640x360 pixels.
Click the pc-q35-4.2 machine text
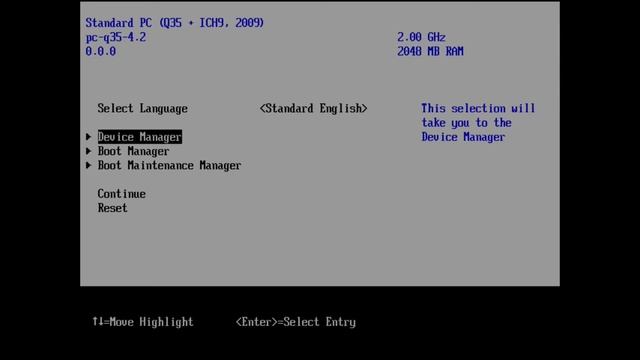pos(116,38)
